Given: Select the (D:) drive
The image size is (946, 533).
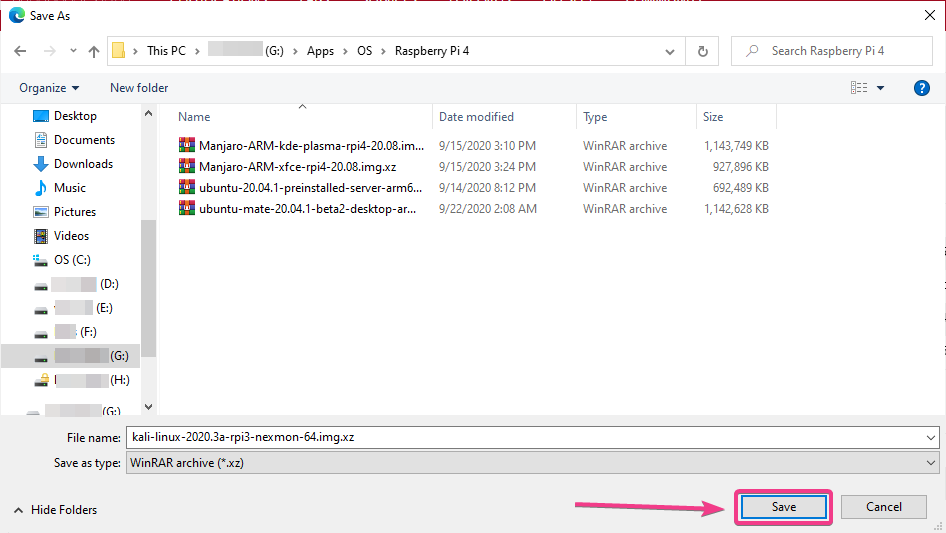Looking at the screenshot, I should (77, 284).
